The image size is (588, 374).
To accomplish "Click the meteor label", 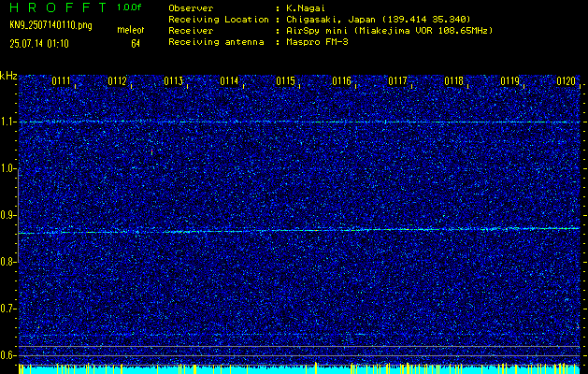I will [x=131, y=30].
